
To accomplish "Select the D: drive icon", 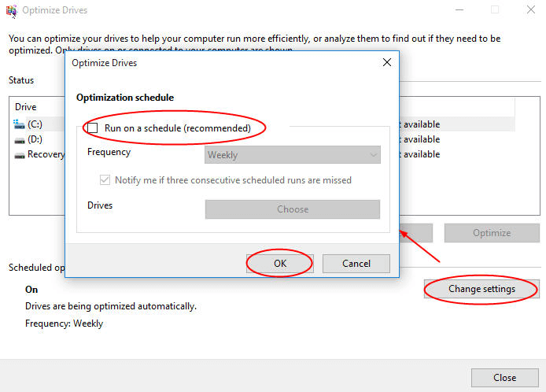I will (19, 139).
